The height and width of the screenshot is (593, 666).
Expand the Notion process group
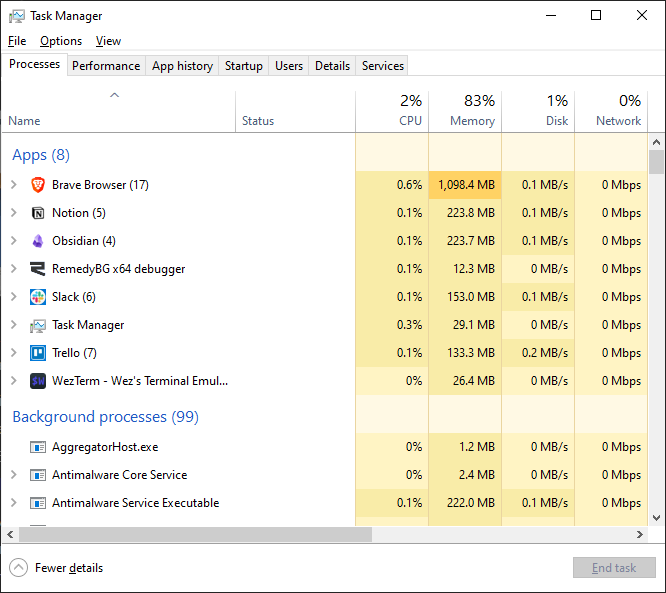coord(14,213)
